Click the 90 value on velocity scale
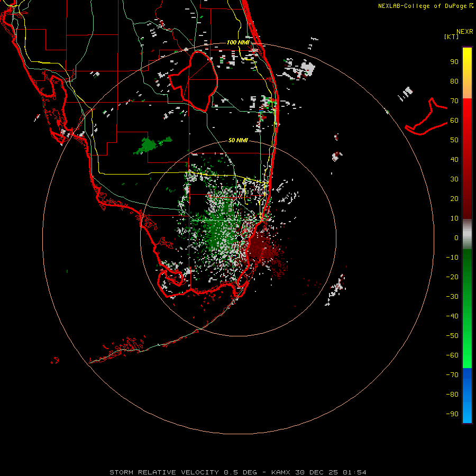Image resolution: width=476 pixels, height=476 pixels. (454, 62)
